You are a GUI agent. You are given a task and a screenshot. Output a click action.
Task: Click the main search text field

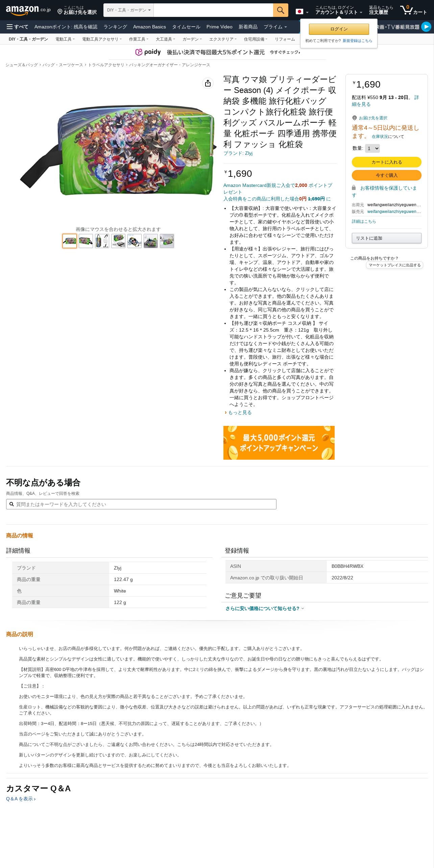click(x=213, y=10)
